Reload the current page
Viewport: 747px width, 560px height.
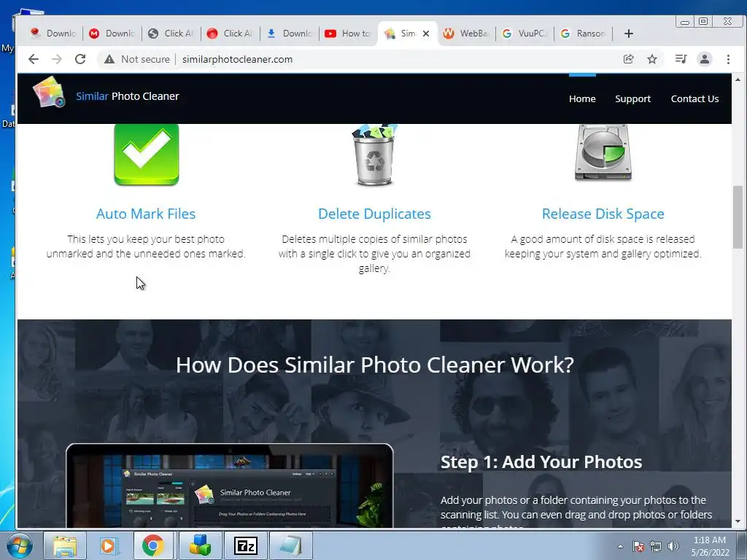pos(80,59)
